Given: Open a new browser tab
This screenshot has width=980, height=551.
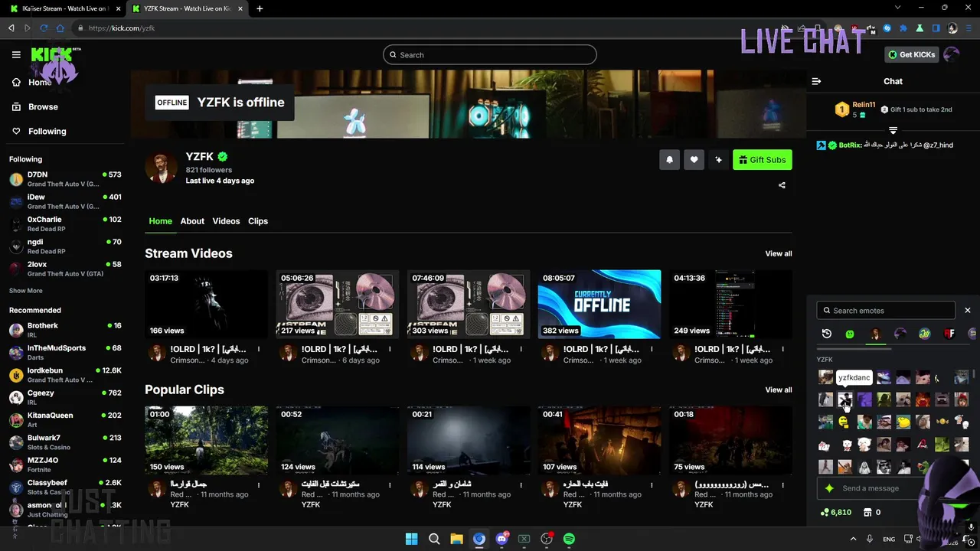Looking at the screenshot, I should (260, 9).
